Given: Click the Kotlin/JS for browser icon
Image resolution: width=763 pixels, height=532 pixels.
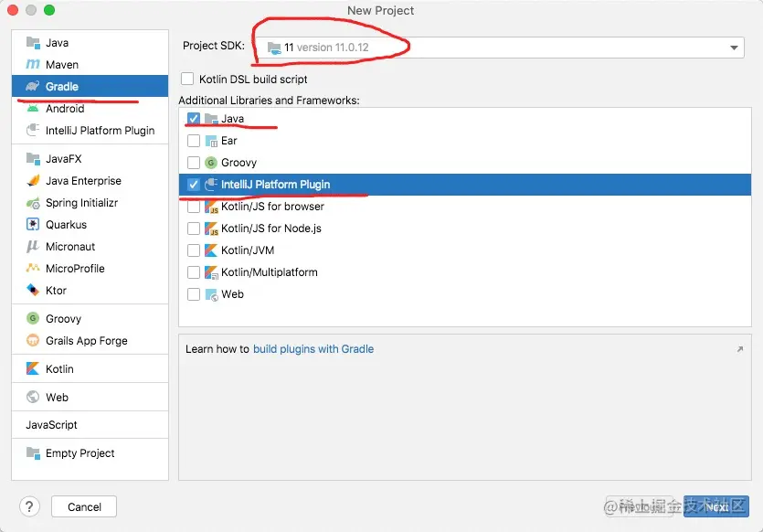Looking at the screenshot, I should 211,207.
